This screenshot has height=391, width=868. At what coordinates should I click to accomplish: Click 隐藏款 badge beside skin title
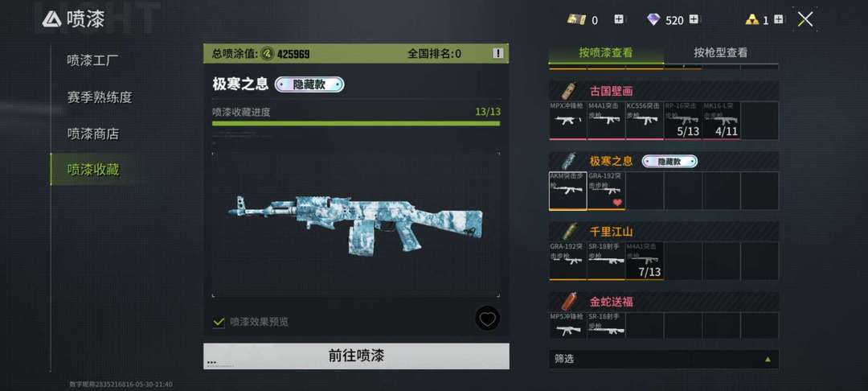pyautogui.click(x=309, y=84)
